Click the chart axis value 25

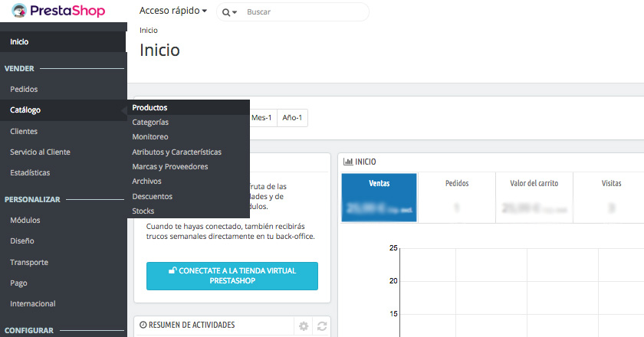(x=393, y=248)
